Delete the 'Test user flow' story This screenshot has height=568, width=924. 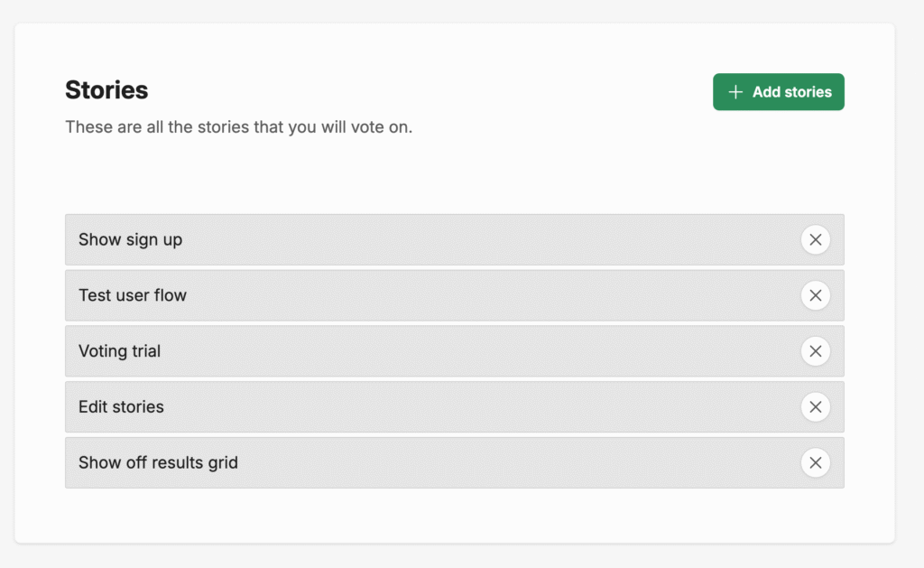tap(815, 295)
